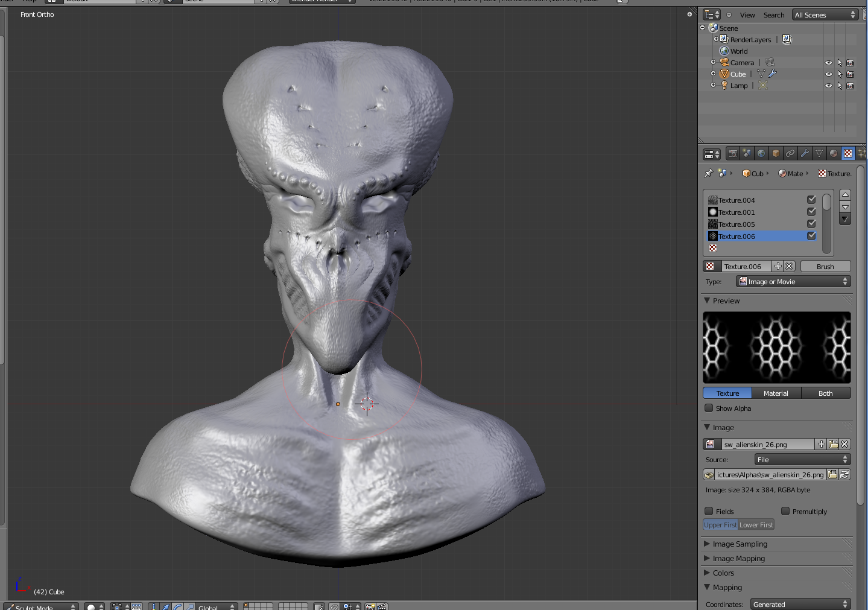Click the texture preview thumbnail

click(x=777, y=348)
